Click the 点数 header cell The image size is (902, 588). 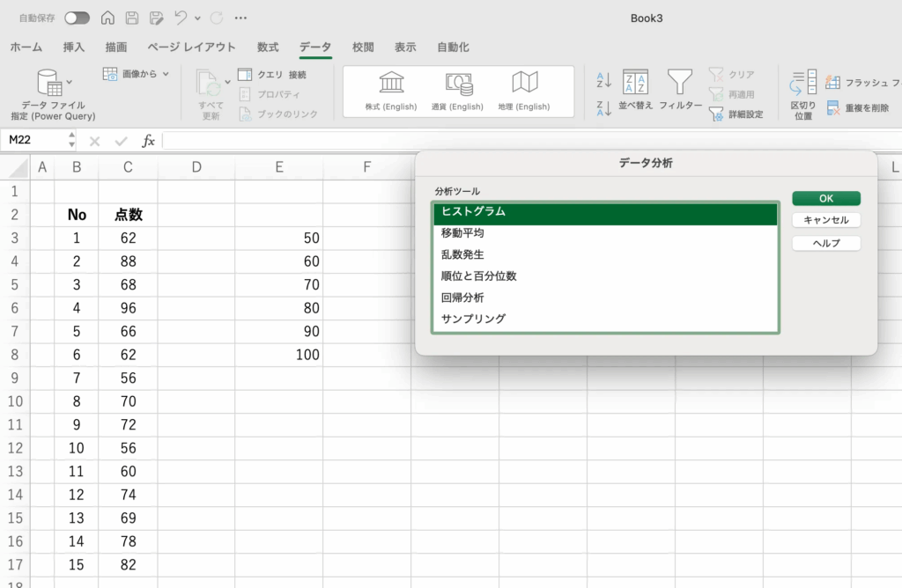tap(128, 215)
